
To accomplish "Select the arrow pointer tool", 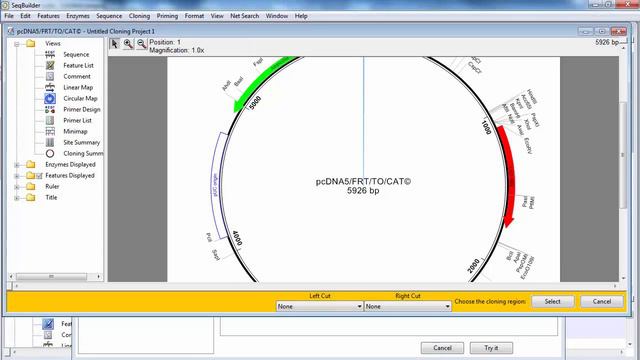I will point(115,44).
